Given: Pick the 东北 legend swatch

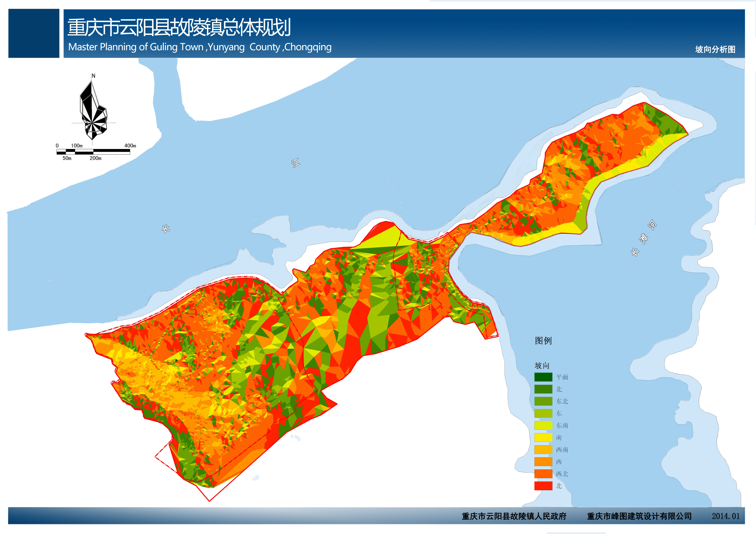Looking at the screenshot, I should tap(543, 401).
